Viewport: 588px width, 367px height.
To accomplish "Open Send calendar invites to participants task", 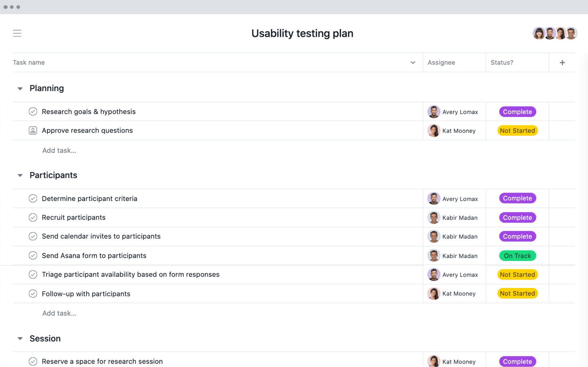I will (x=101, y=236).
